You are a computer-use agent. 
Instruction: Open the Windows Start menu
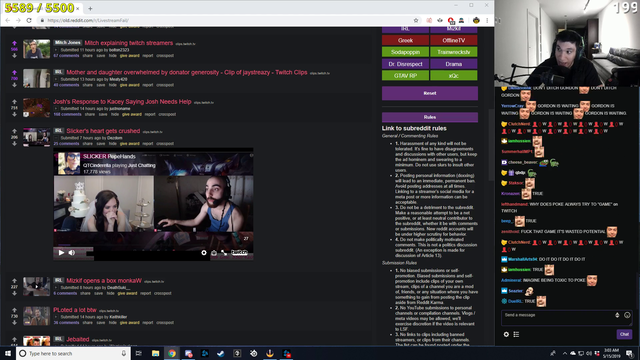(x=8, y=353)
